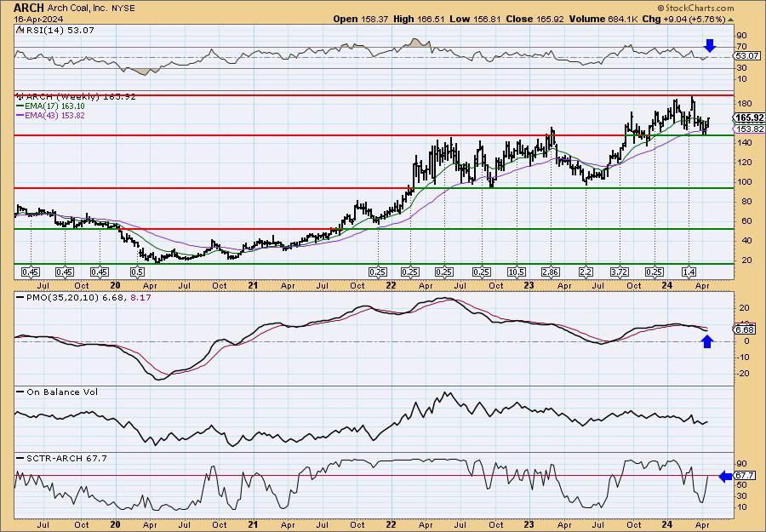Click the 8.17 PMO signal value

(141, 297)
